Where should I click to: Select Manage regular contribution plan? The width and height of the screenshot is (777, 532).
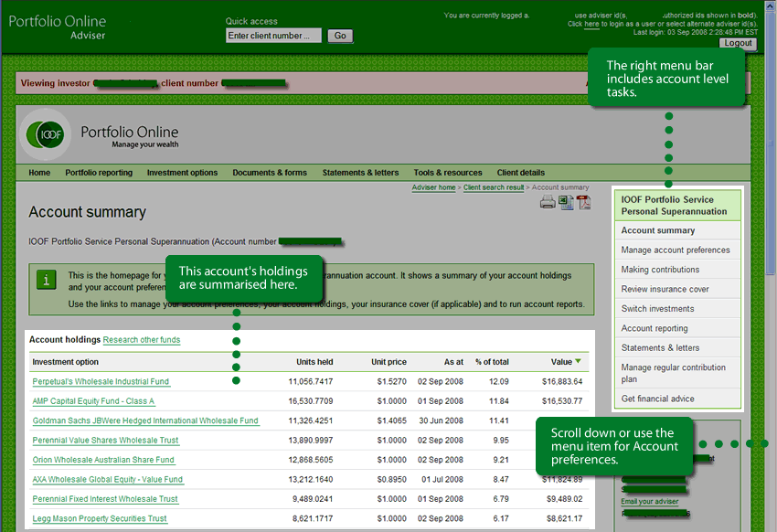pyautogui.click(x=677, y=373)
